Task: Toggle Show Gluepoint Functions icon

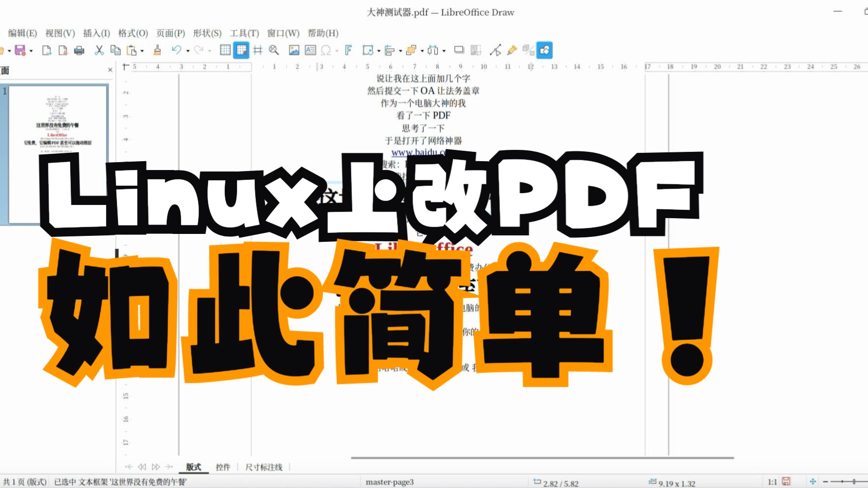Action: (x=512, y=50)
